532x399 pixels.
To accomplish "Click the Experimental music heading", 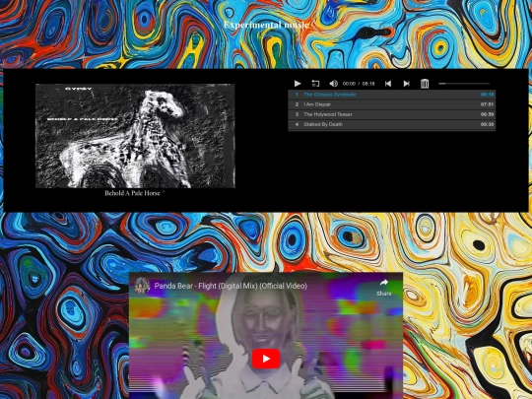I will pos(266,25).
